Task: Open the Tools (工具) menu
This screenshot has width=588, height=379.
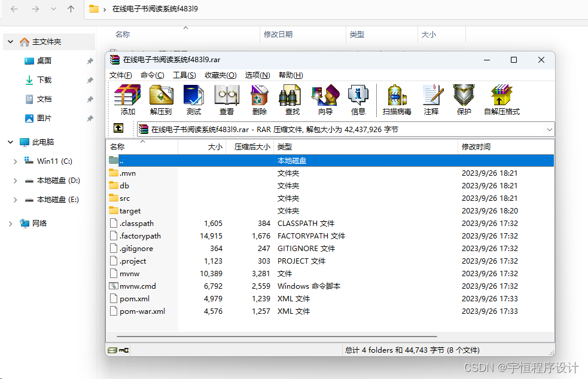Action: [x=184, y=75]
